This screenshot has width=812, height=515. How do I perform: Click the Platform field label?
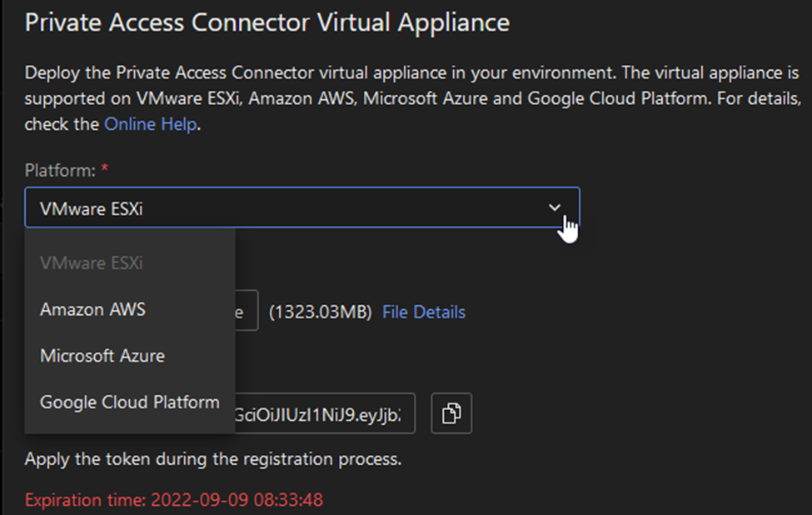point(60,170)
